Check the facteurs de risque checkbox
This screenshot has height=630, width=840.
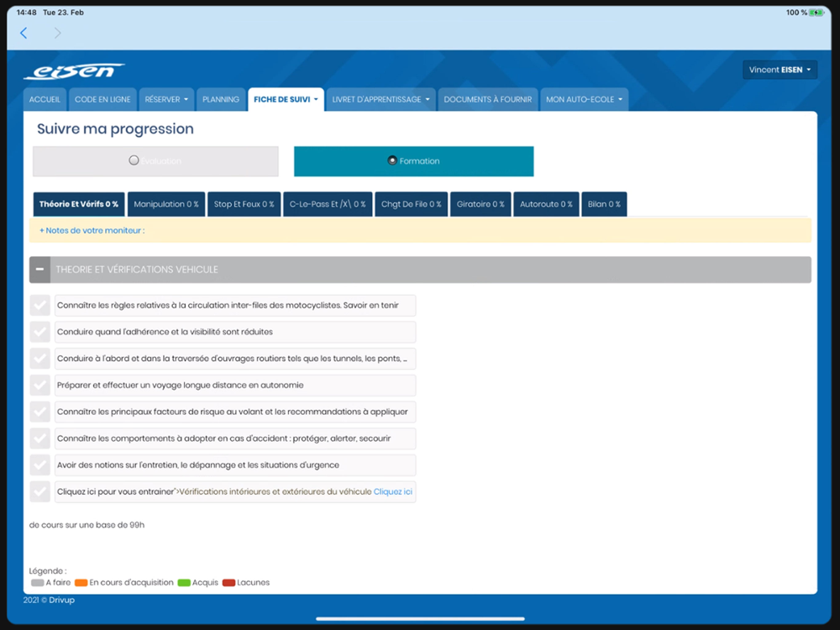pyautogui.click(x=39, y=412)
